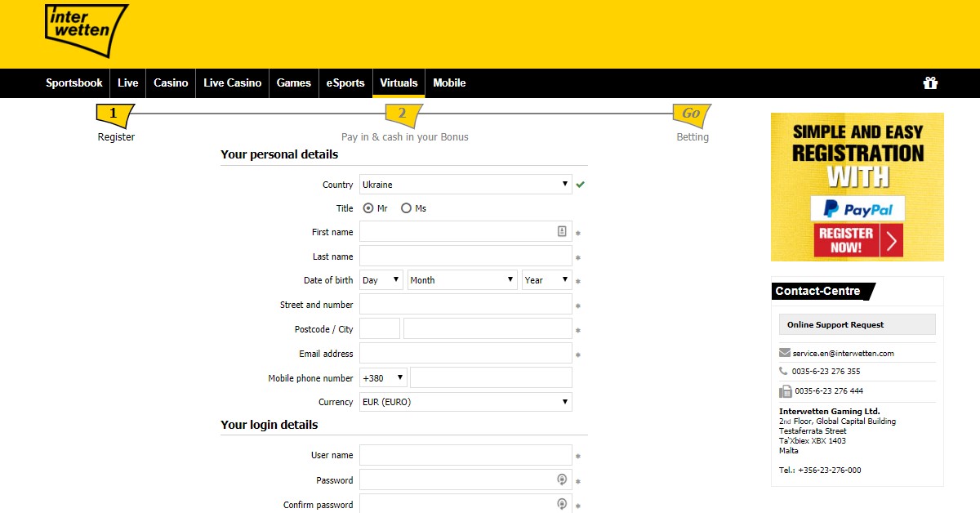Click the Last name input field
Screen dimensions: 980x513
[x=465, y=256]
